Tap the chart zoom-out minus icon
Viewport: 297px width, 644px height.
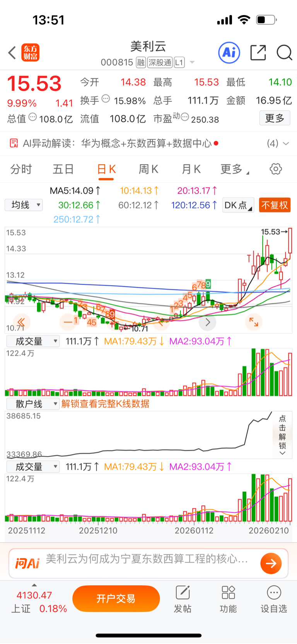68,322
